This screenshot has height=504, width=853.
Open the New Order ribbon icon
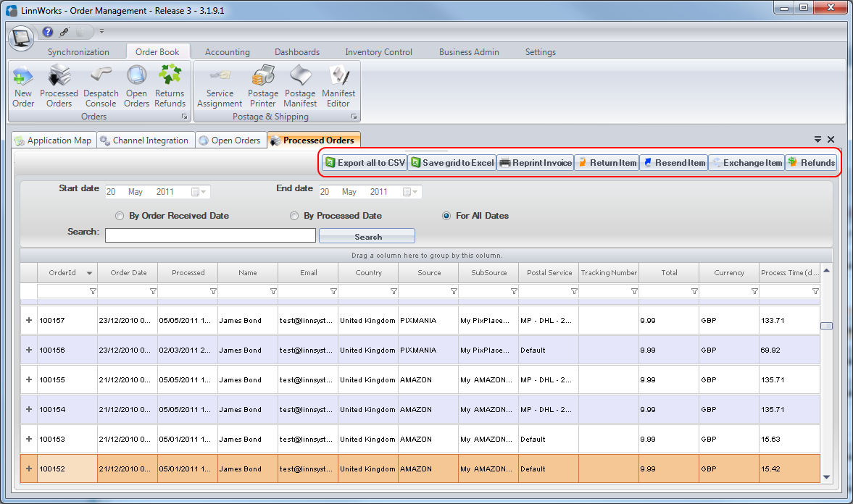click(23, 85)
